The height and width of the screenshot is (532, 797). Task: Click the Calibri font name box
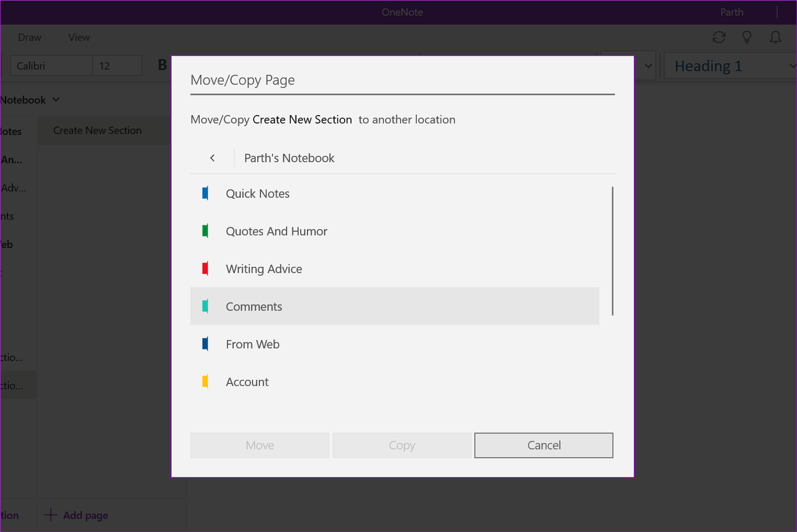point(52,66)
